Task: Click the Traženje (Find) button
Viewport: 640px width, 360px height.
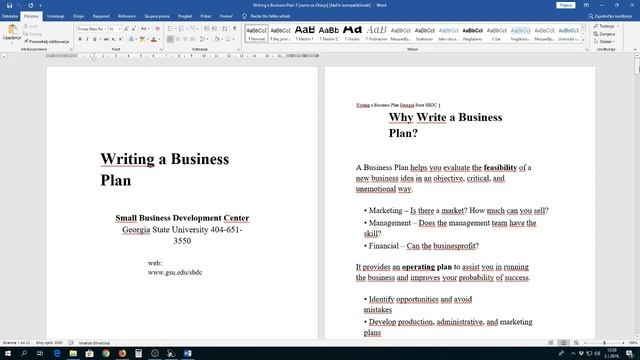Action: [606, 26]
